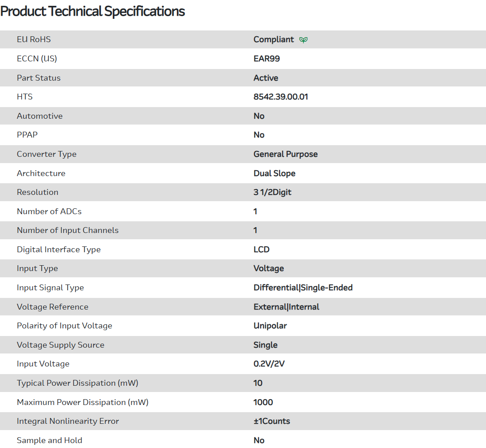Click the Differential|Single-Ended signal type value
486x448 pixels.
303,288
